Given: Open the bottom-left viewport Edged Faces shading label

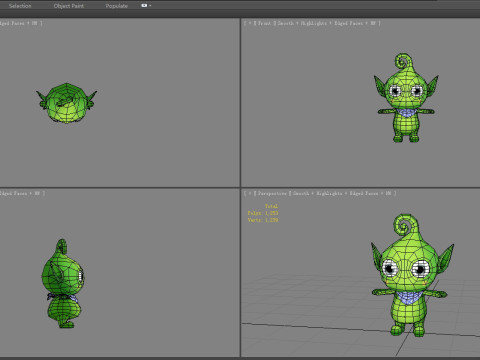Looking at the screenshot, I should pos(21,193).
